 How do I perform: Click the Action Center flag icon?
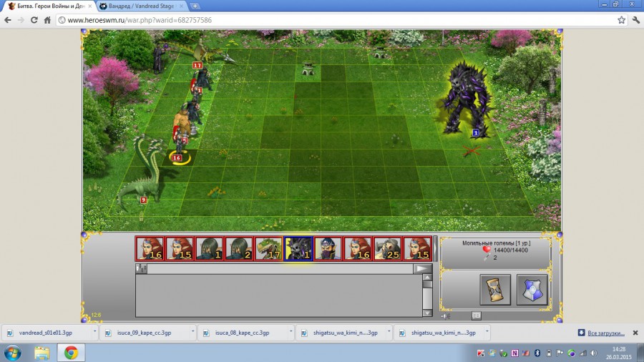(x=560, y=353)
